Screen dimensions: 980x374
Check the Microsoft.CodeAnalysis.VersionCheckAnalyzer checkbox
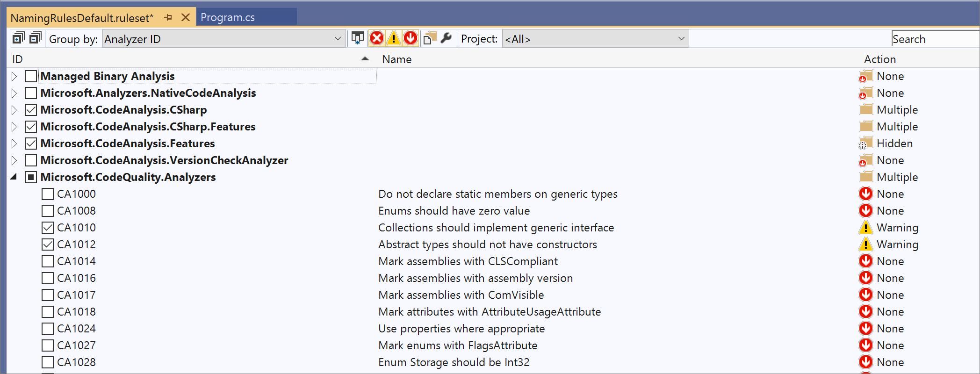(x=31, y=160)
